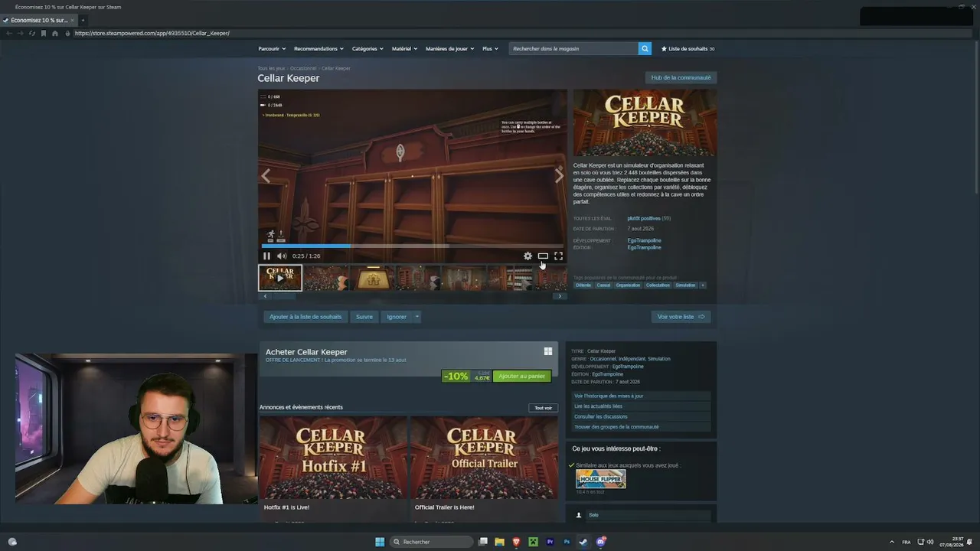Focus the Rechercher dans le magasin field
Screen dimensions: 980x551
[x=573, y=49]
